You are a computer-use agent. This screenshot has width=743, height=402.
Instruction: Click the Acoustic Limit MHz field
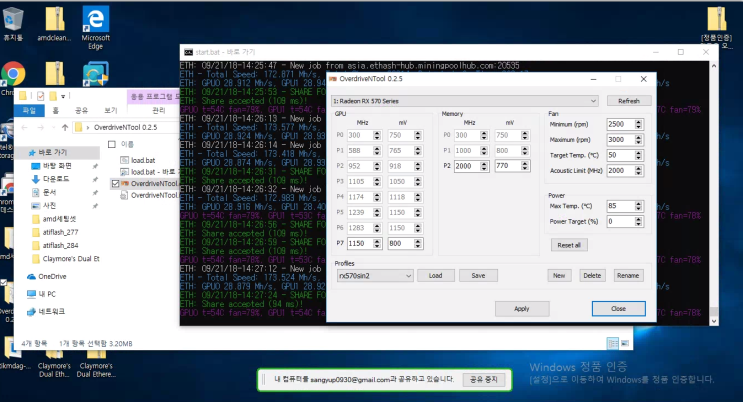pos(621,171)
